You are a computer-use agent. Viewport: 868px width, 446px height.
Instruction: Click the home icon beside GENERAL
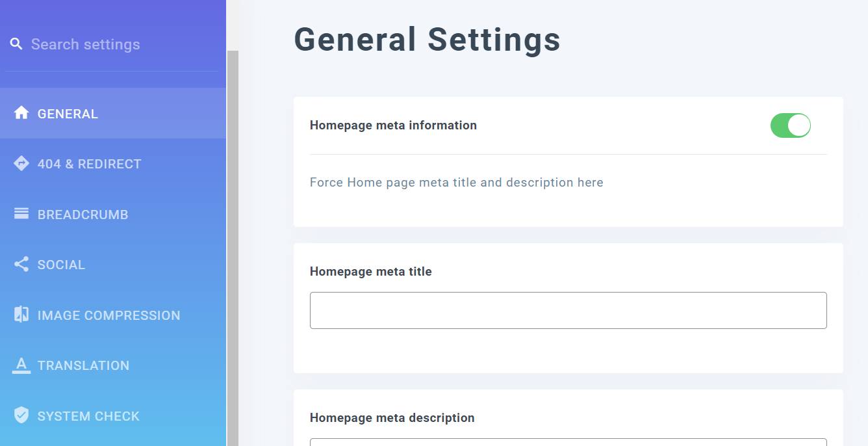(x=21, y=113)
